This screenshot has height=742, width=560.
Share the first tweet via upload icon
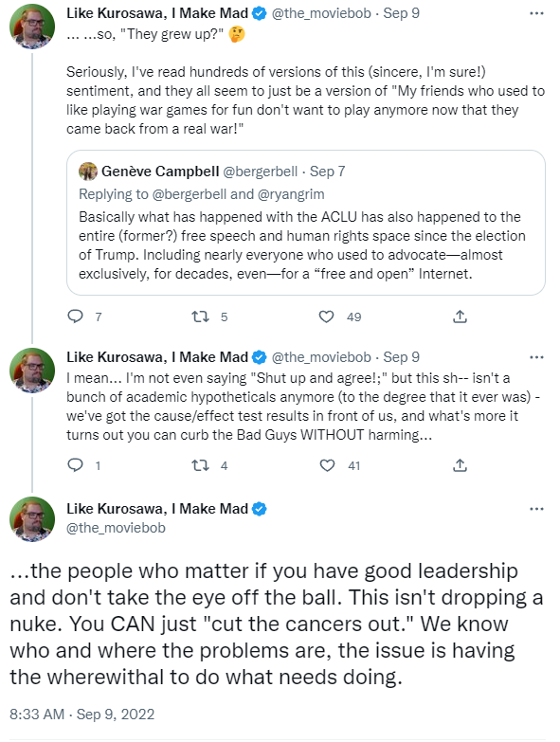click(x=460, y=317)
